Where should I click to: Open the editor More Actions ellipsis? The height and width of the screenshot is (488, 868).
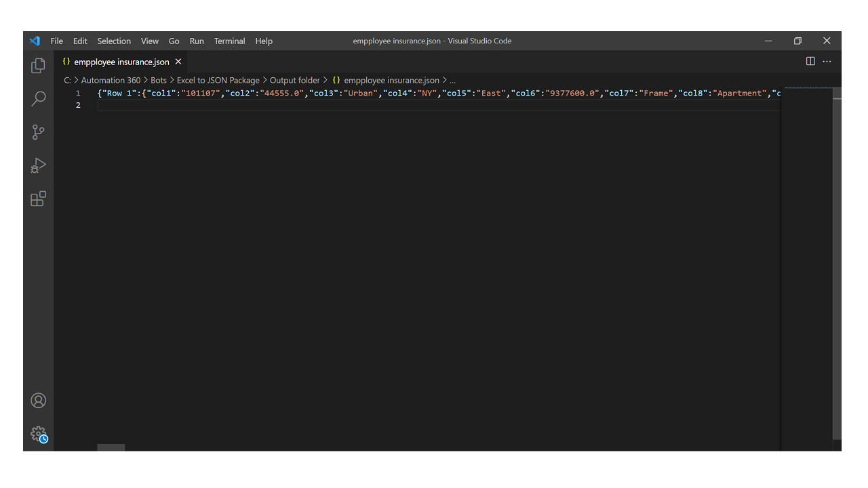(x=827, y=62)
